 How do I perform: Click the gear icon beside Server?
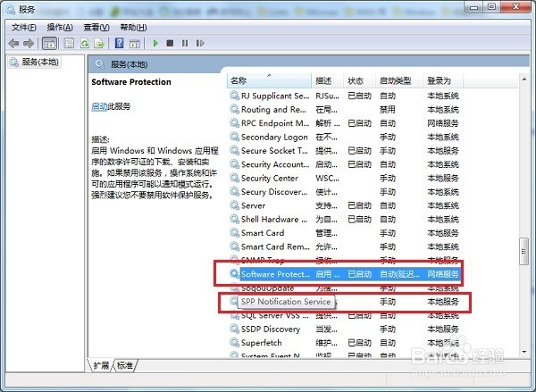pyautogui.click(x=234, y=205)
